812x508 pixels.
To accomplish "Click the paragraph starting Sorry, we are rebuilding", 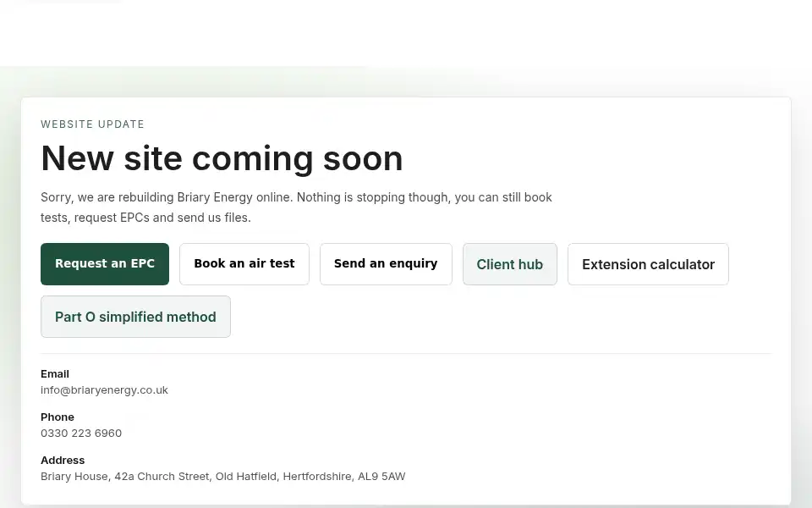I will [296, 207].
